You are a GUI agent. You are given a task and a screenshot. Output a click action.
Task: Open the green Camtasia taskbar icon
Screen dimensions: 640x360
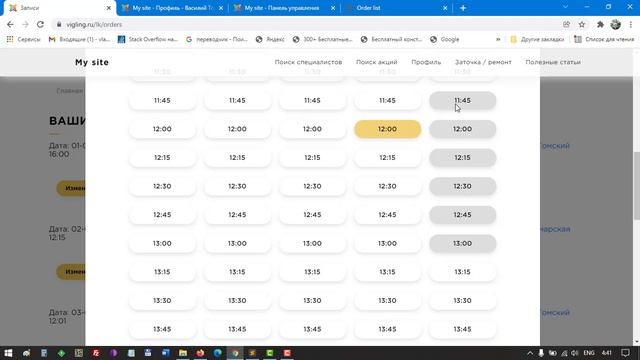point(270,353)
